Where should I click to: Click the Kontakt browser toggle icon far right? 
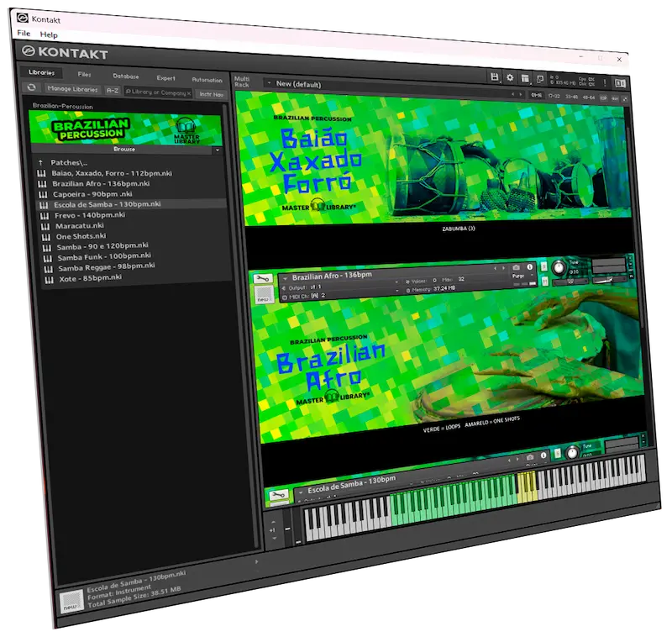pos(620,83)
